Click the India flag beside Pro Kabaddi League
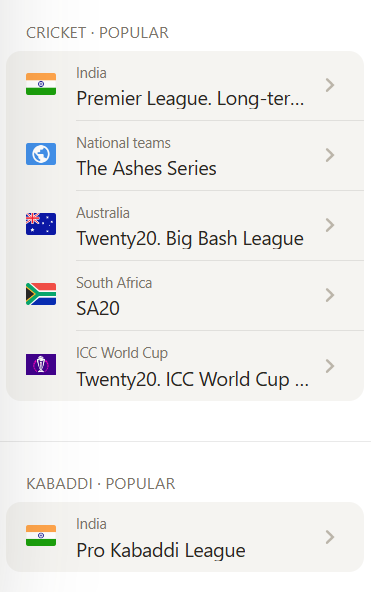 click(x=41, y=535)
